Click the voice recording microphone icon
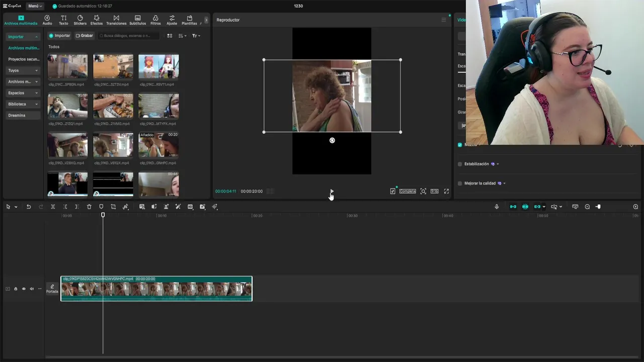644x362 pixels. pos(497,207)
